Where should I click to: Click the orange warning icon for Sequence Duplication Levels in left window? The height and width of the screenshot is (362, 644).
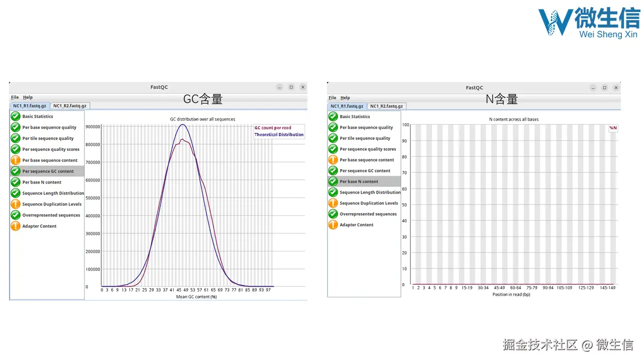[16, 204]
